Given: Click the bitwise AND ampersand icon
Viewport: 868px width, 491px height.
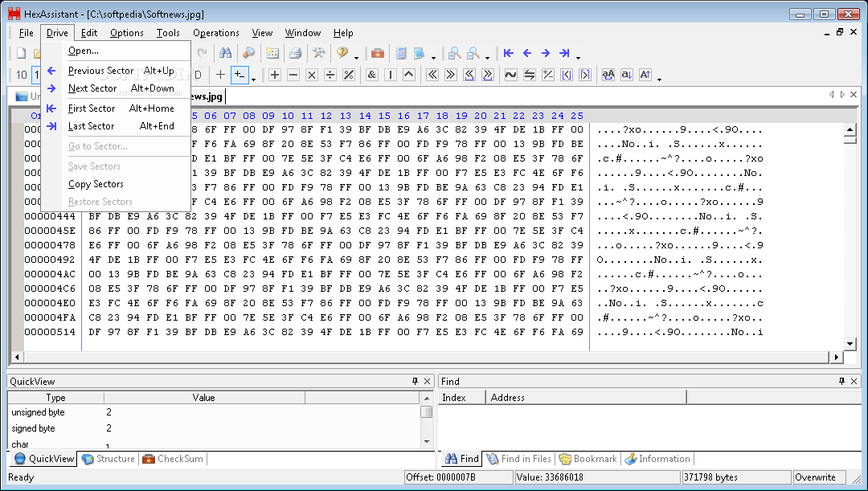Looking at the screenshot, I should 372,75.
